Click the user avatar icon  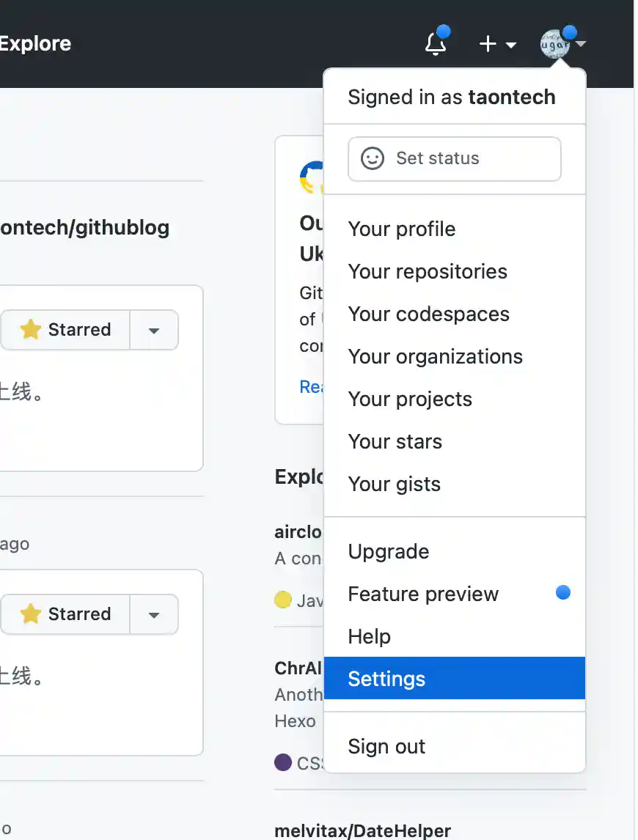pyautogui.click(x=554, y=45)
